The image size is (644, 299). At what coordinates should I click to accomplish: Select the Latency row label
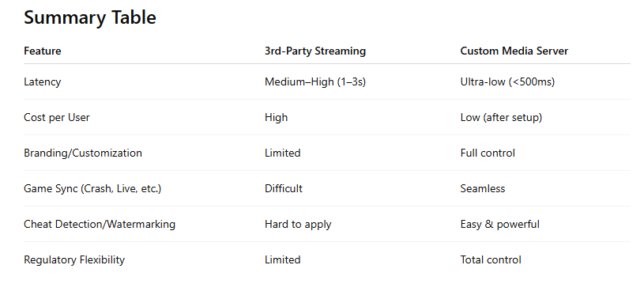pos(43,81)
